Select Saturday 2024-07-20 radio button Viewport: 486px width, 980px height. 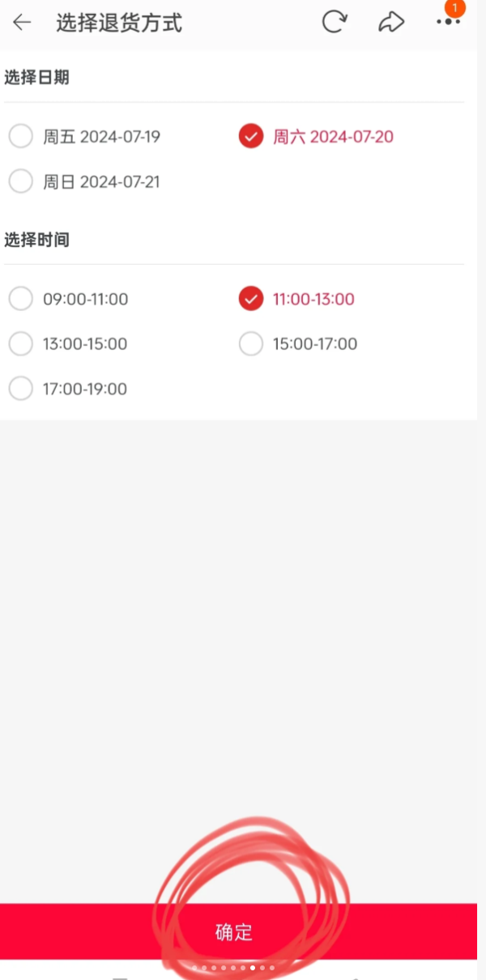click(251, 137)
